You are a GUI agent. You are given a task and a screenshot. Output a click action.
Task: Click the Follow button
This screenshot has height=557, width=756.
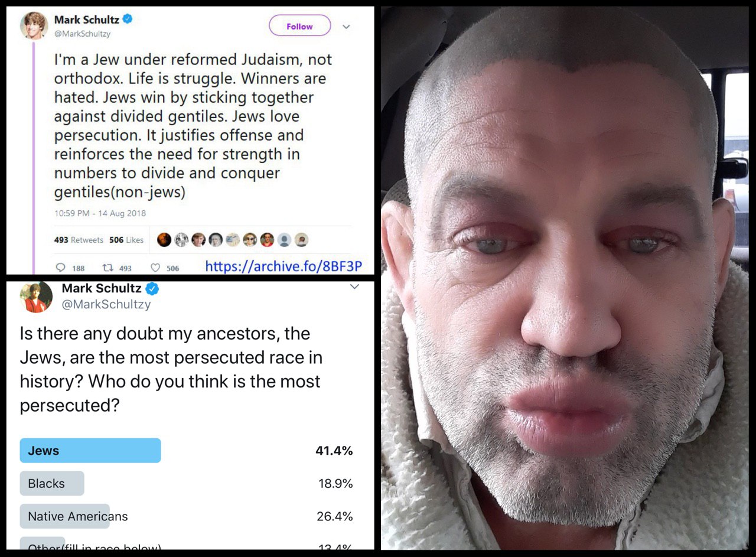299,27
